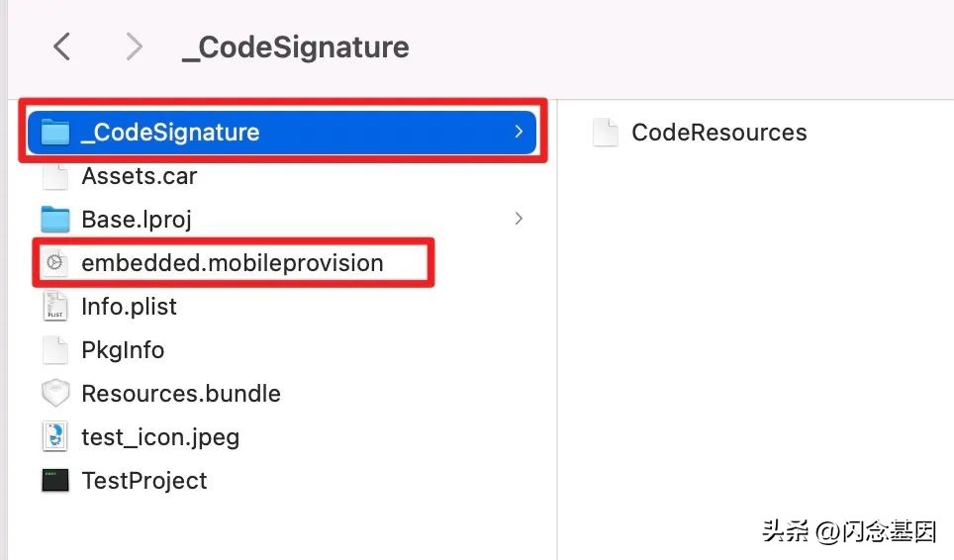Click the Assets.car file icon
Viewport: 954px width, 560px height.
pos(55,176)
